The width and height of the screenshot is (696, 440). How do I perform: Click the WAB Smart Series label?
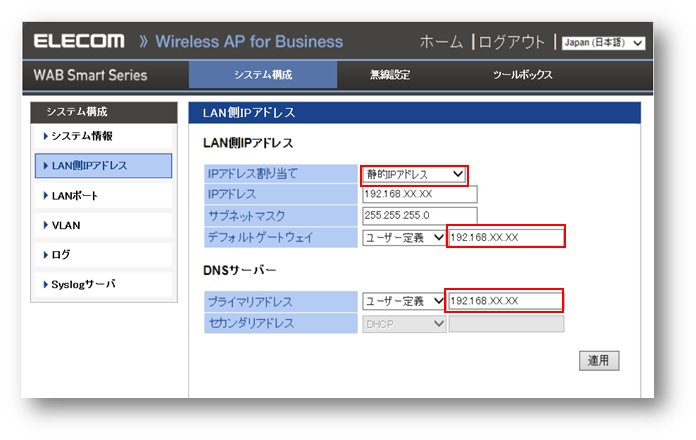(x=90, y=75)
